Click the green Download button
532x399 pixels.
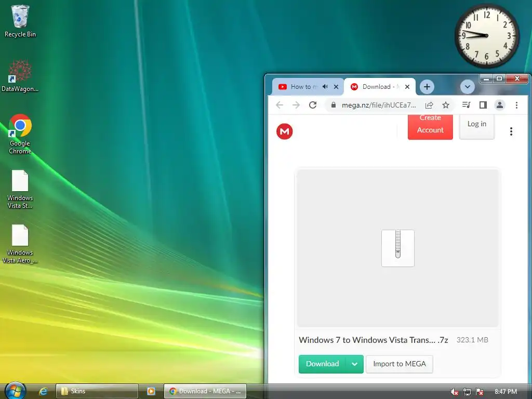(322, 364)
